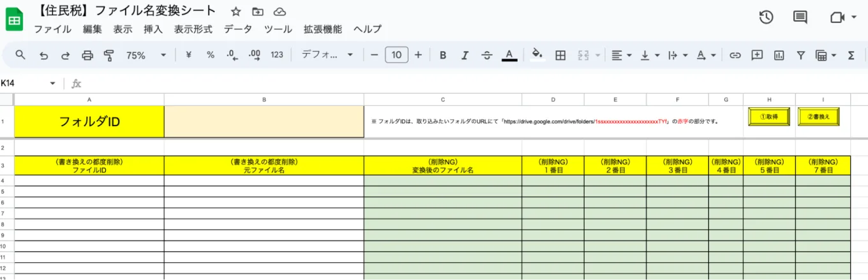Decrease font size with minus button
The image size is (868, 280).
click(375, 55)
